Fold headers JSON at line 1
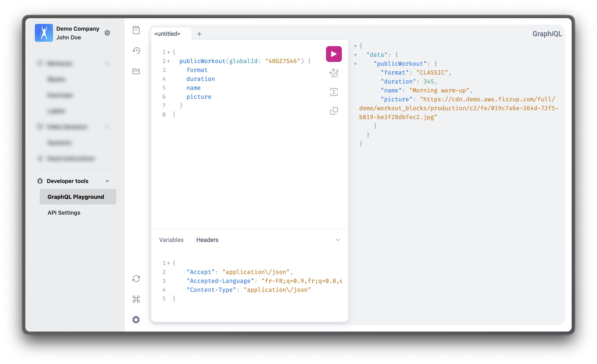Image resolution: width=597 pixels, height=364 pixels. click(x=168, y=263)
